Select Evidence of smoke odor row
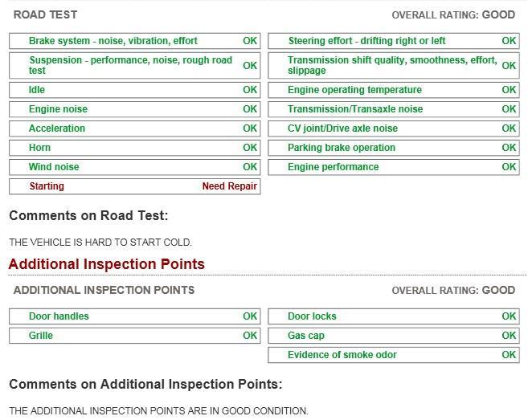 (393, 355)
